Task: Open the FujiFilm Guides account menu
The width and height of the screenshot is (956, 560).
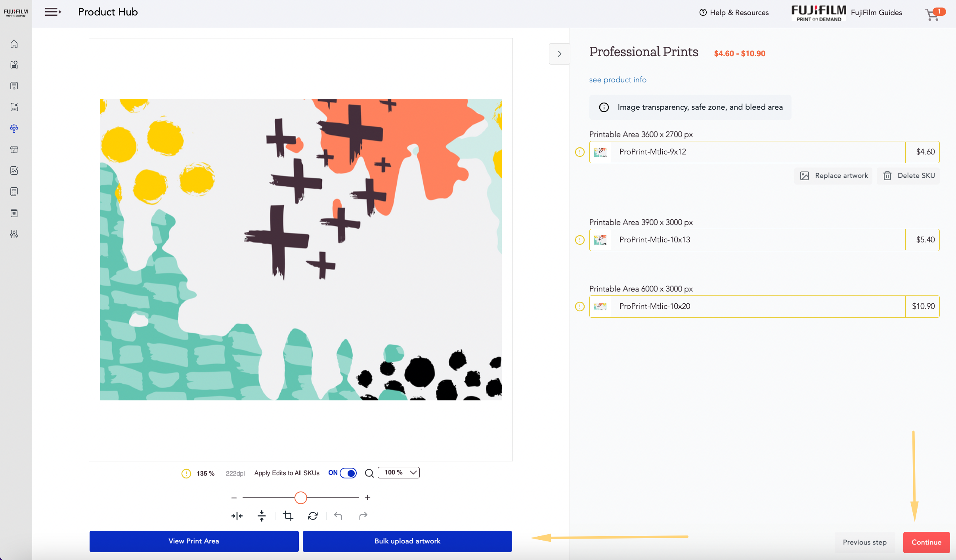Action: click(847, 13)
